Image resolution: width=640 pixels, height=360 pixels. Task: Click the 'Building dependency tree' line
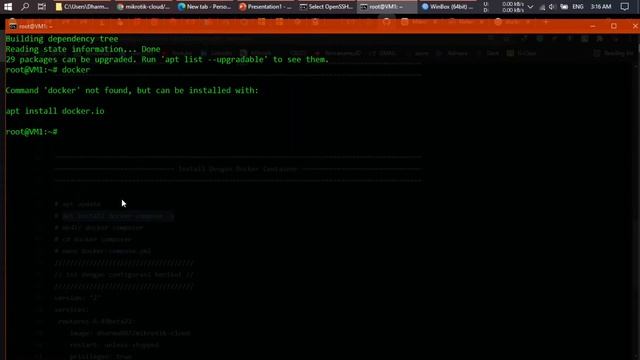pos(62,39)
